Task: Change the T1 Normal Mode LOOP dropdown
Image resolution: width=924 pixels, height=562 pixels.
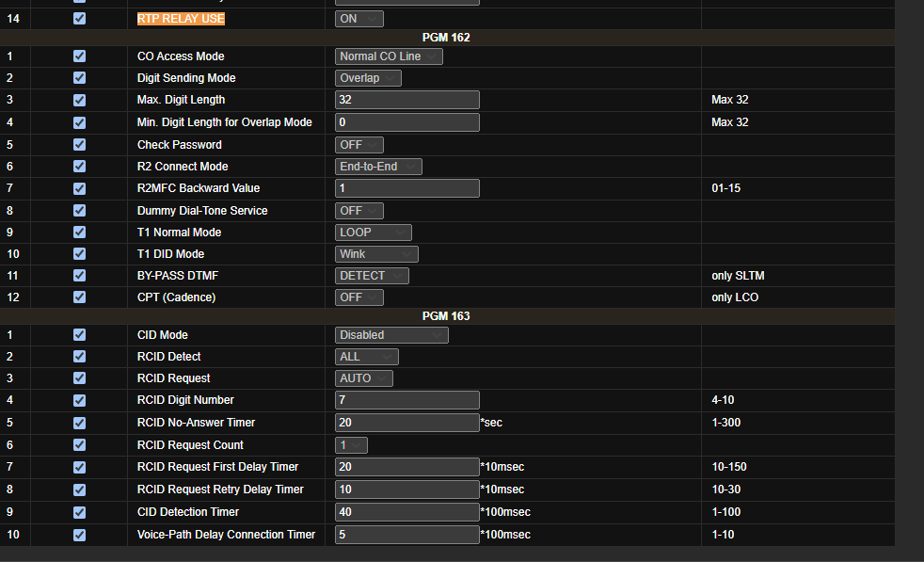Action: click(x=374, y=233)
